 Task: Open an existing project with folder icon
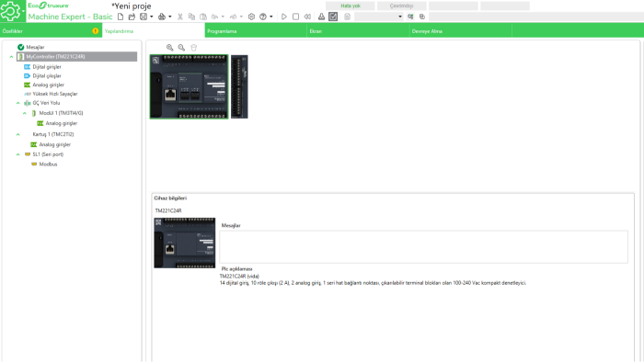(132, 17)
